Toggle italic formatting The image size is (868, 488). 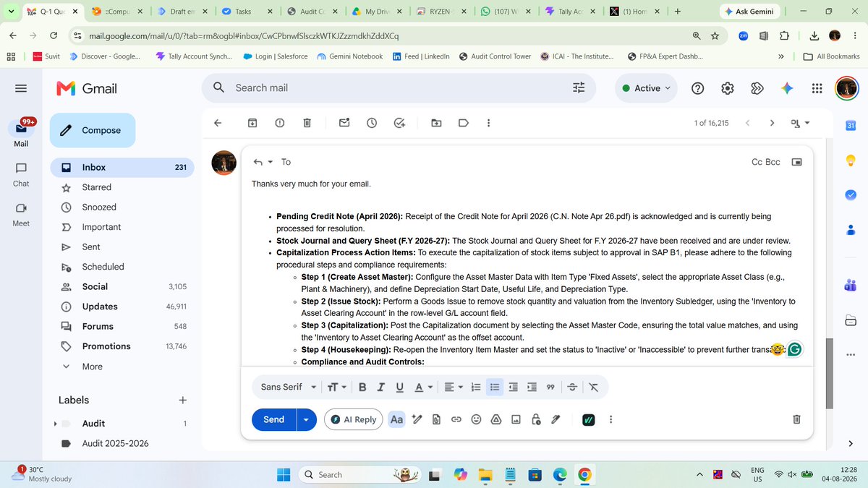click(x=381, y=387)
